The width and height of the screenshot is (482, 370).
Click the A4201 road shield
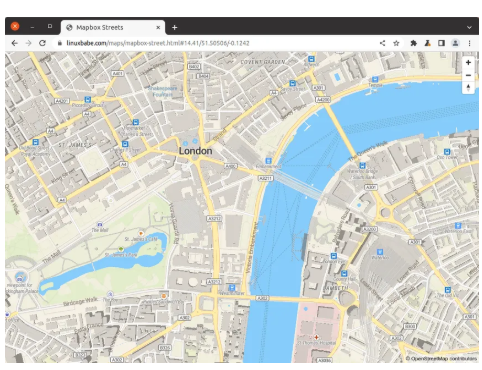coord(62,101)
